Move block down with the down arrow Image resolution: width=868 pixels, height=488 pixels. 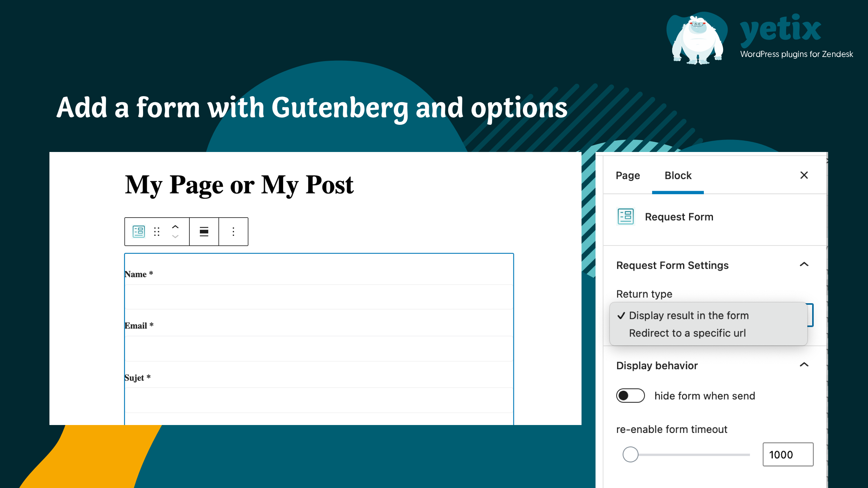coord(175,237)
